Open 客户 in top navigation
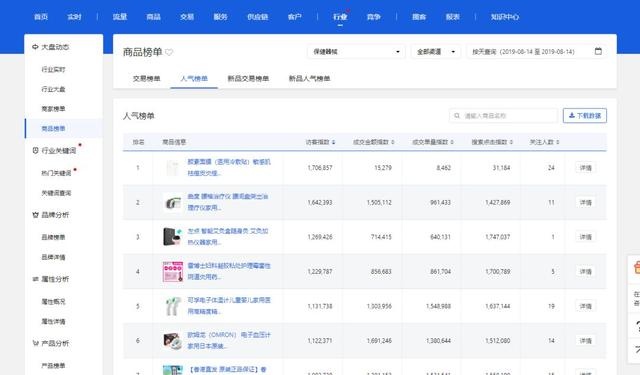The image size is (640, 375). pos(295,17)
